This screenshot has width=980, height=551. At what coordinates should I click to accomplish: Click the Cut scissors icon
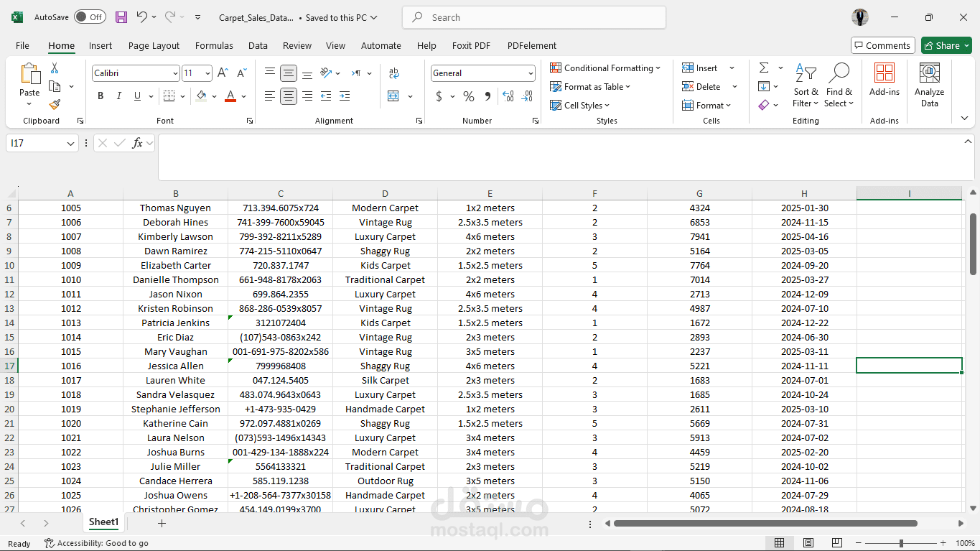55,68
